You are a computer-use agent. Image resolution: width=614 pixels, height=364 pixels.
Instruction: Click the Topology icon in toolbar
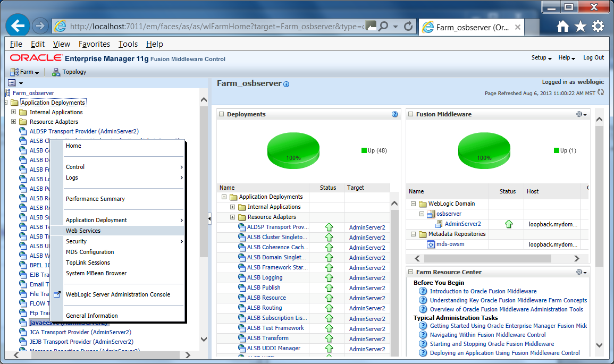point(56,72)
